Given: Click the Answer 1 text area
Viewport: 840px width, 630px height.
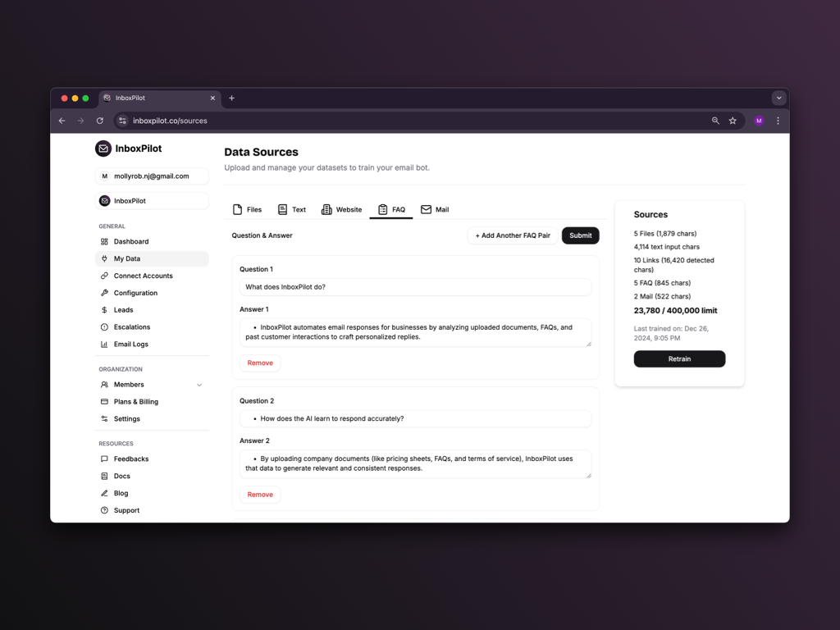Looking at the screenshot, I should point(416,333).
